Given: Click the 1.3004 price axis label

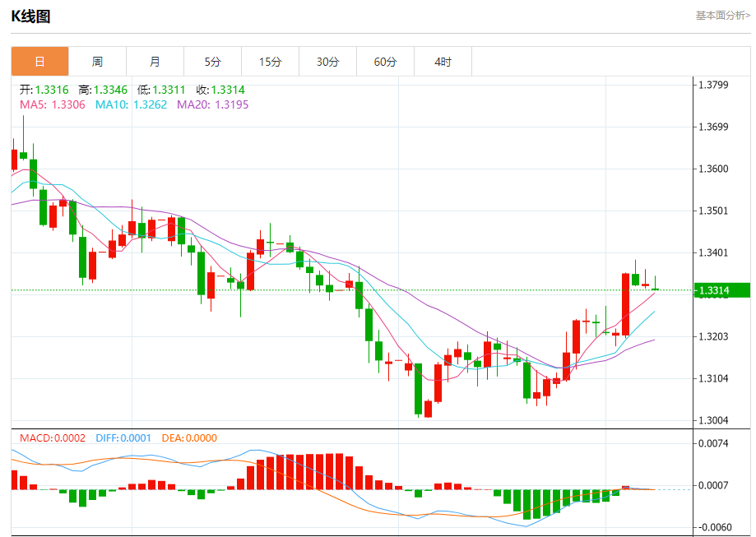Looking at the screenshot, I should click(x=713, y=420).
